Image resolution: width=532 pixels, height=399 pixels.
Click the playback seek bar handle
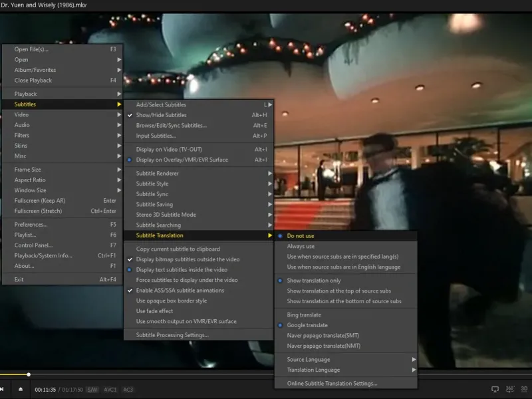click(29, 374)
